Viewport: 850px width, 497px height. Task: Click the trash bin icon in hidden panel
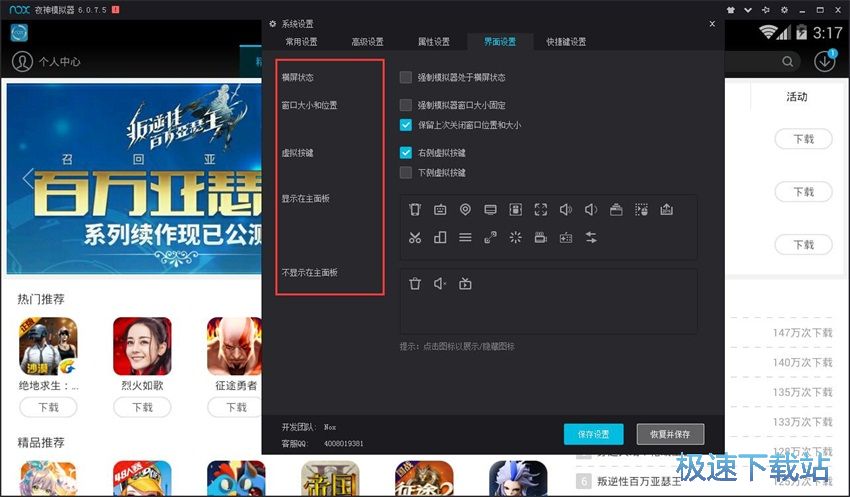(415, 283)
